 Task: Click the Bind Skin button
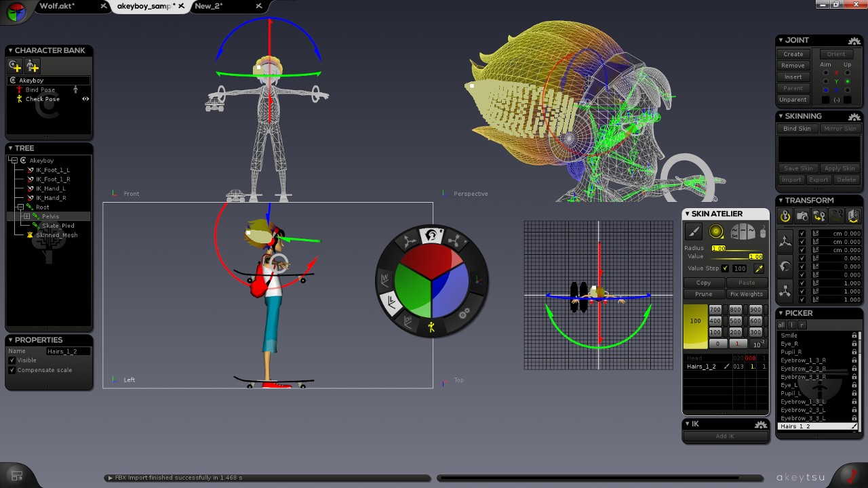(x=797, y=129)
